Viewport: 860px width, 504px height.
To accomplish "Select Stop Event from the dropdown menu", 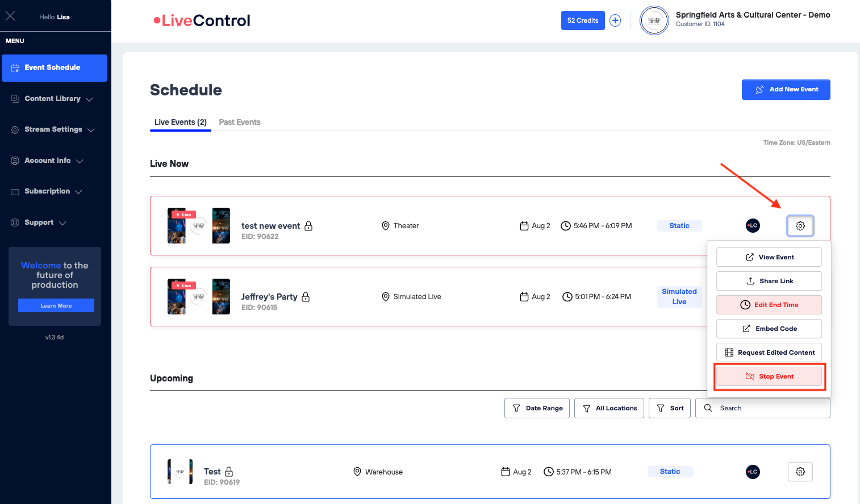I will pos(769,376).
